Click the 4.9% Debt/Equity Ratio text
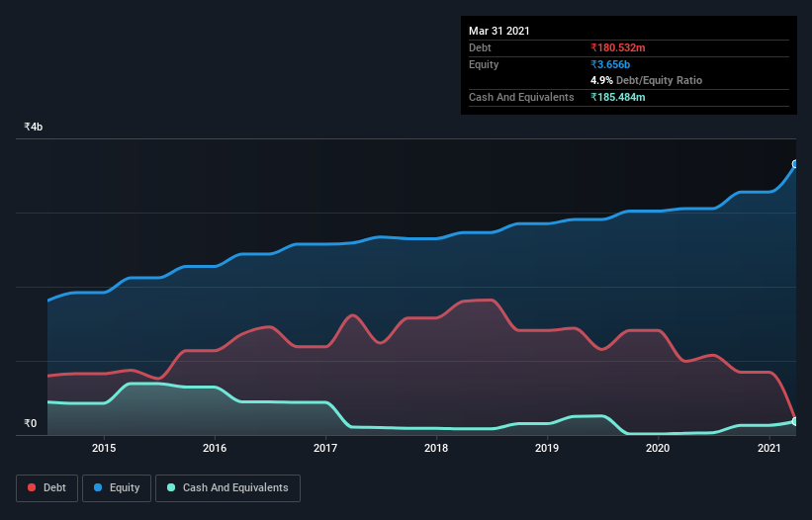This screenshot has height=520, width=812. (x=646, y=81)
